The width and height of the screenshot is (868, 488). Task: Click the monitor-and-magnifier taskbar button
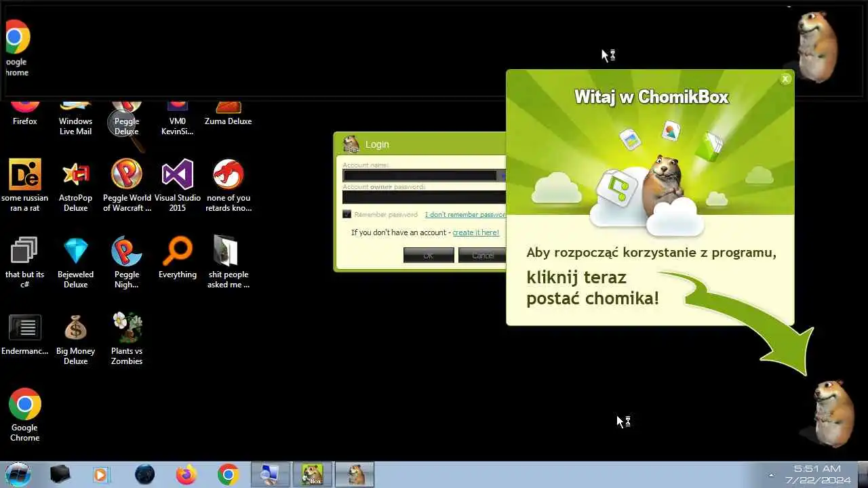(271, 474)
